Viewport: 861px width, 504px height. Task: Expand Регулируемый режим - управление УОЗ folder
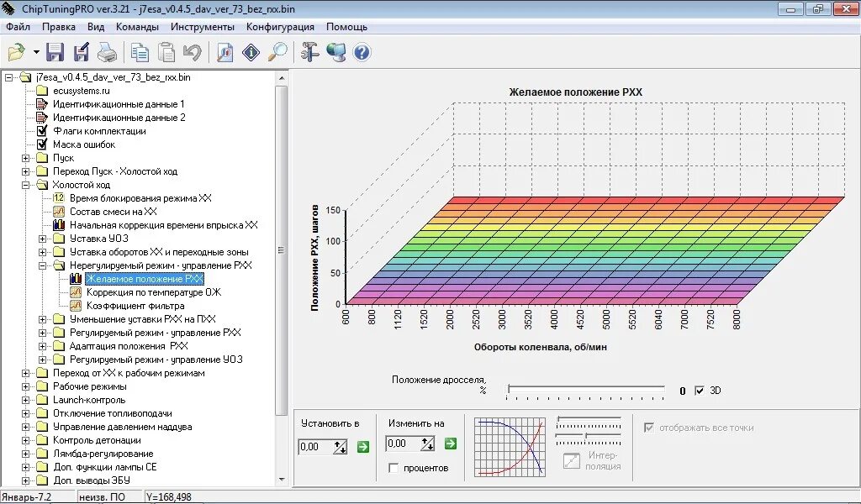click(42, 360)
